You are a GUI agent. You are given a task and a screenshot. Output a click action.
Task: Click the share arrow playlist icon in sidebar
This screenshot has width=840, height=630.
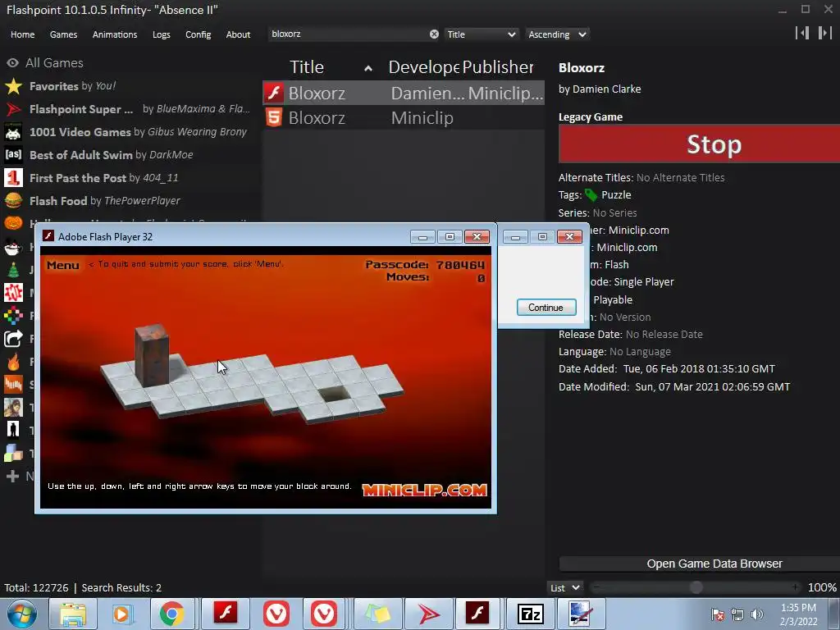(13, 339)
